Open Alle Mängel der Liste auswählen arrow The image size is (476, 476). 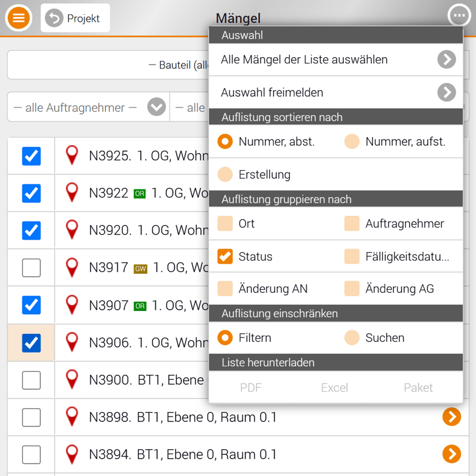[x=446, y=60]
